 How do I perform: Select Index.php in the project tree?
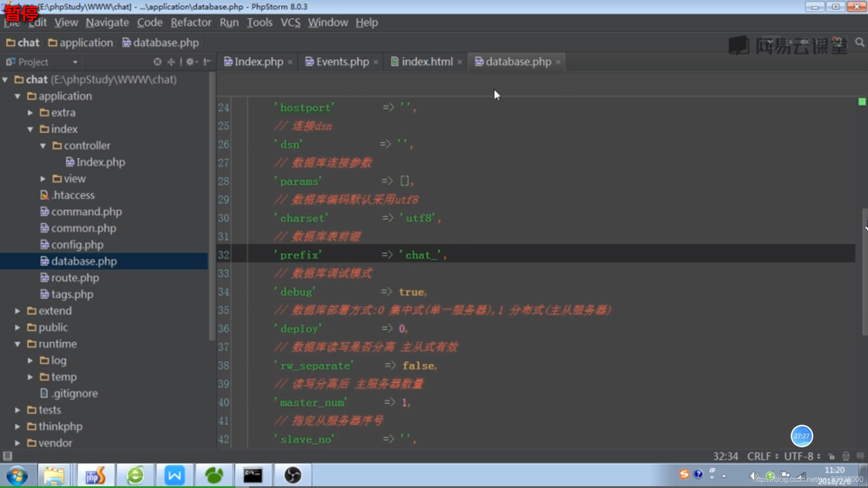point(95,162)
